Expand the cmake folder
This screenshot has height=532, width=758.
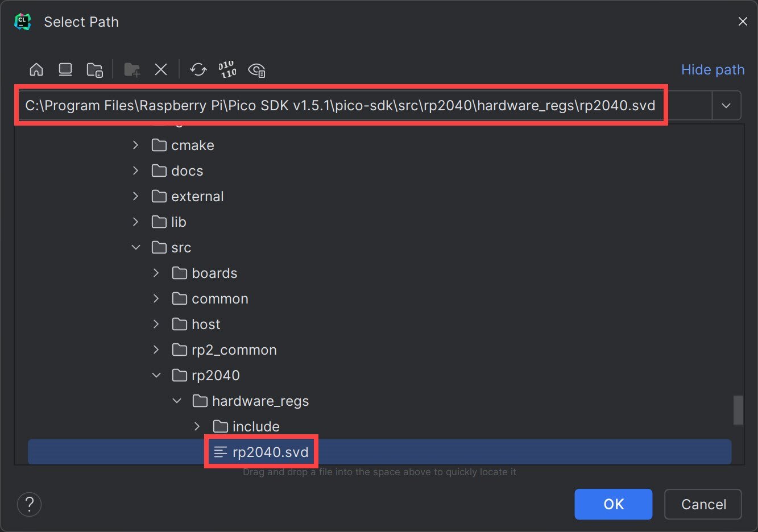[x=135, y=145]
